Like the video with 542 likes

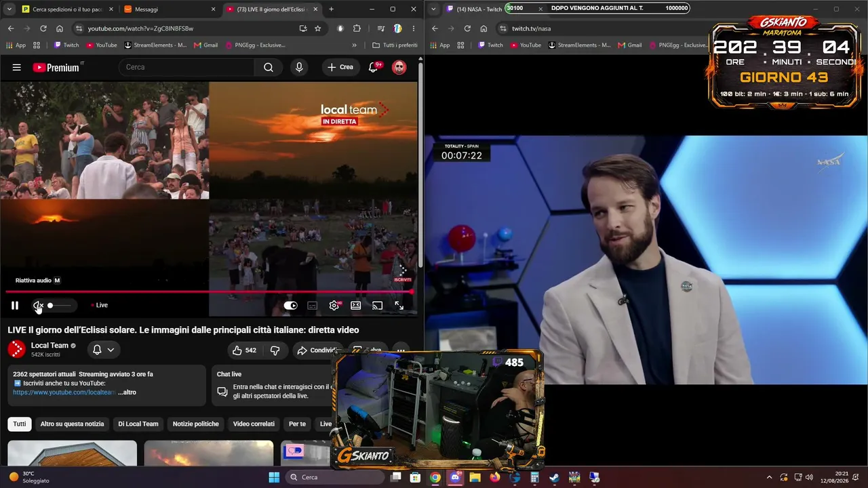click(245, 350)
